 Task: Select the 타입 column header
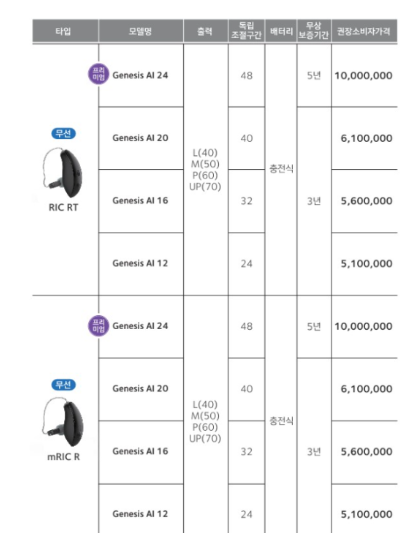65,31
